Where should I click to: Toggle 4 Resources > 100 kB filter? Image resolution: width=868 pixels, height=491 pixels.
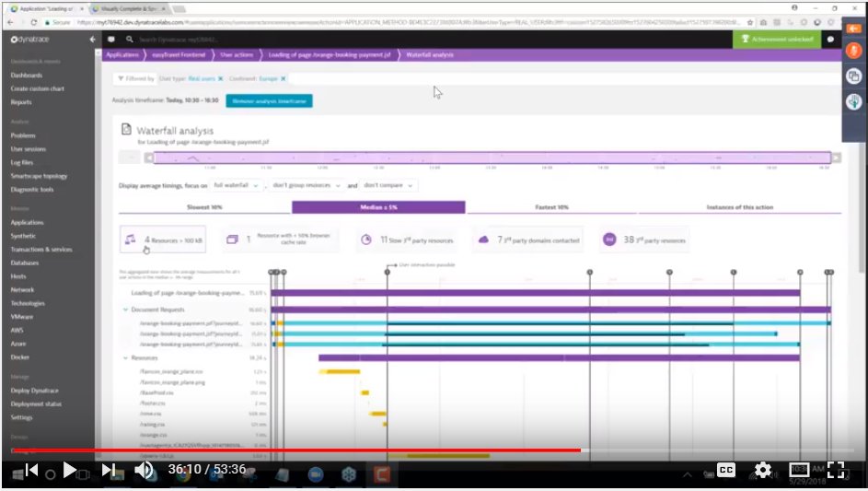tap(163, 240)
